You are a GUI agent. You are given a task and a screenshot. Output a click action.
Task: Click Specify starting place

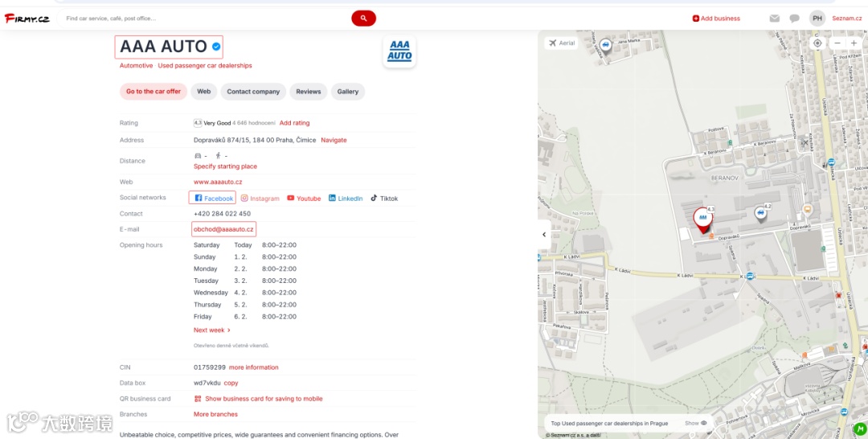225,166
